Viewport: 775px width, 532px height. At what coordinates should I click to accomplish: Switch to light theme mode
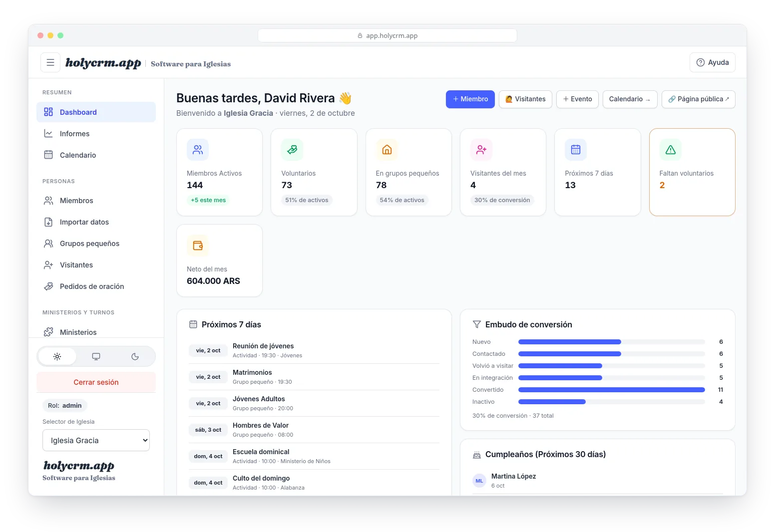57,356
